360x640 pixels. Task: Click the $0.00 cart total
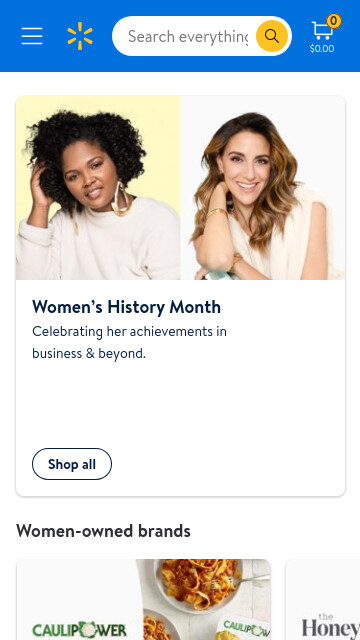[322, 49]
